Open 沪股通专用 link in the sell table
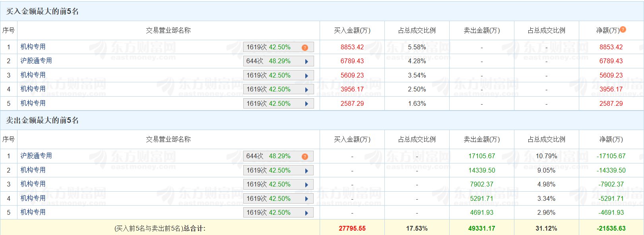The image size is (644, 235). pos(36,156)
